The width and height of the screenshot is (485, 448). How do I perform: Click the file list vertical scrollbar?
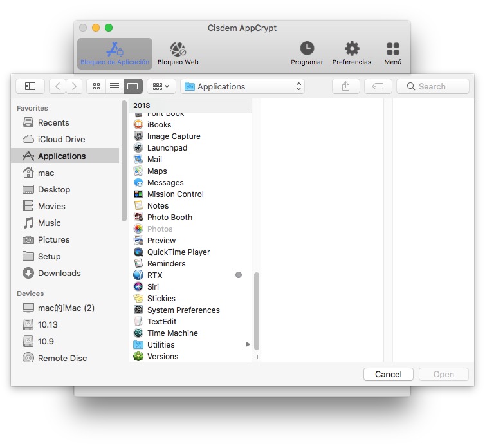(x=256, y=309)
